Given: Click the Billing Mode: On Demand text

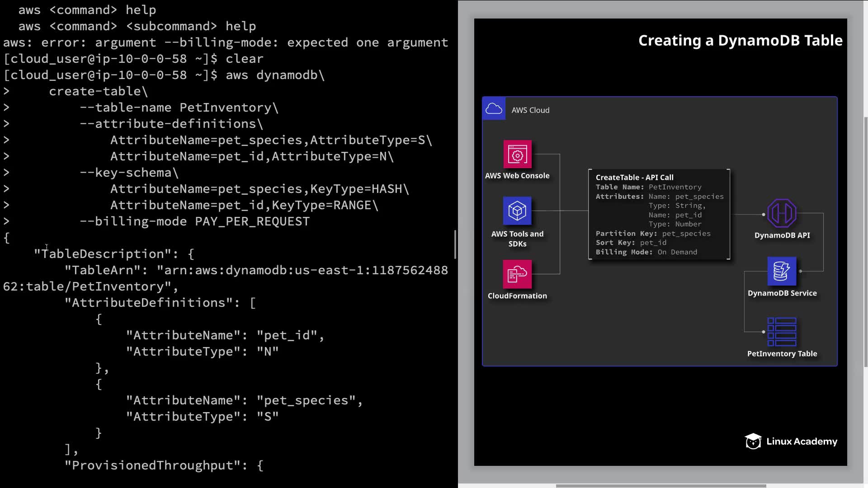Looking at the screenshot, I should point(646,252).
